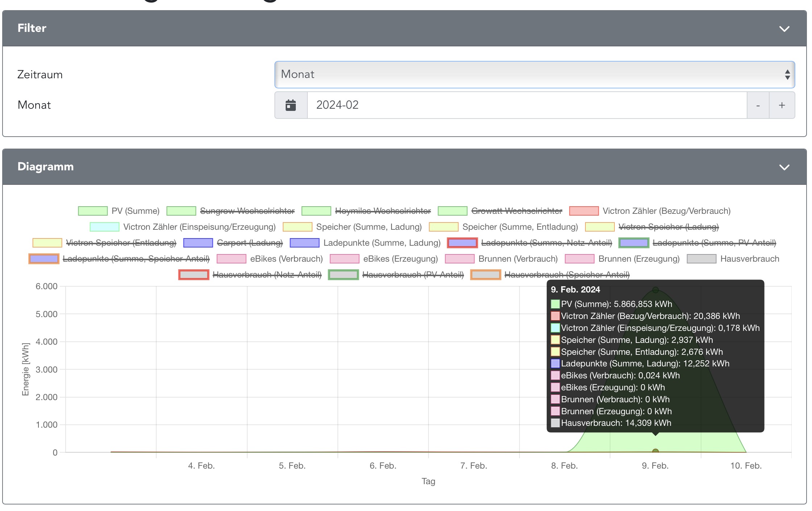Go to the previous month with minus
The width and height of the screenshot is (812, 511).
point(758,105)
